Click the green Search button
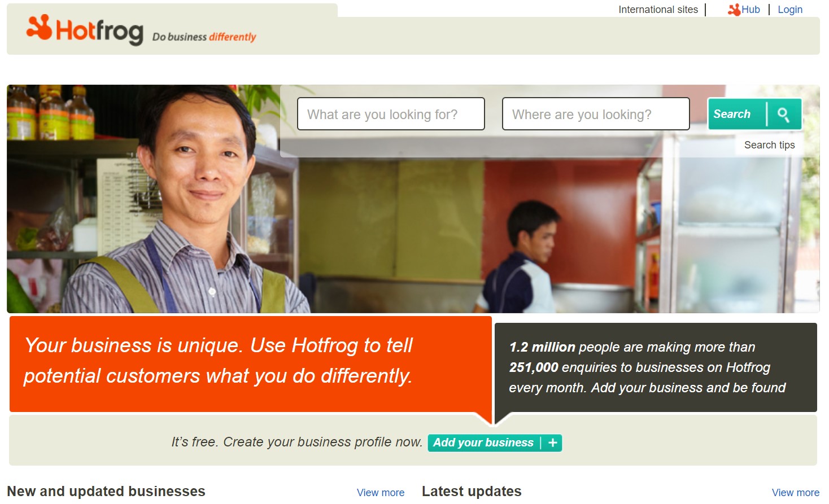The height and width of the screenshot is (504, 829). pos(754,114)
